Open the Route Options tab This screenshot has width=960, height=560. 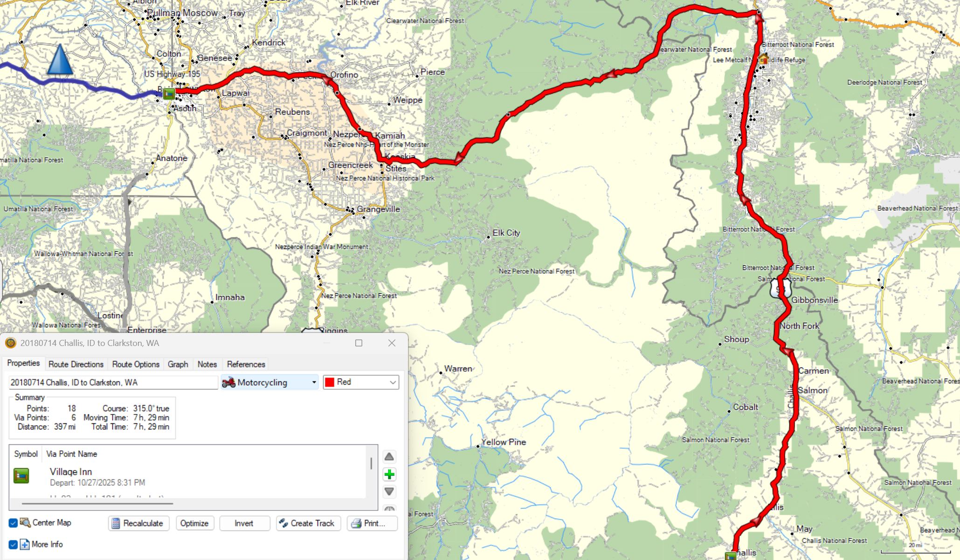click(136, 364)
